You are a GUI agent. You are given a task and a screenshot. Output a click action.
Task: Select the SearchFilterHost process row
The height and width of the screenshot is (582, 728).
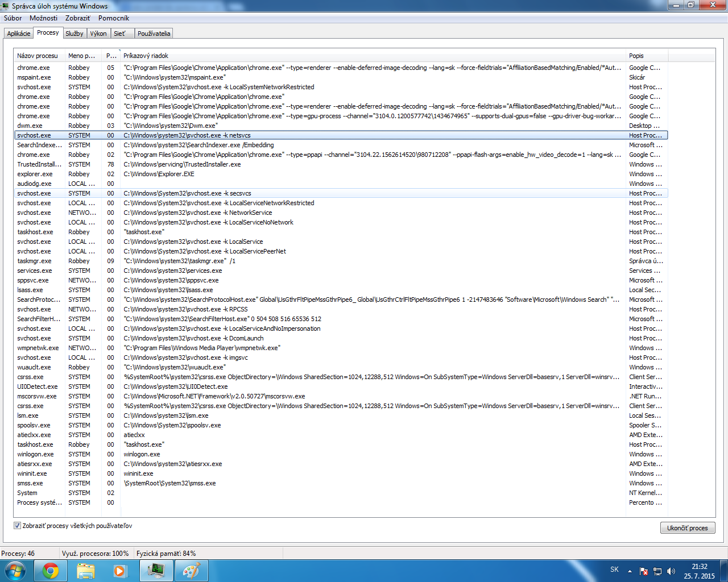click(341, 319)
